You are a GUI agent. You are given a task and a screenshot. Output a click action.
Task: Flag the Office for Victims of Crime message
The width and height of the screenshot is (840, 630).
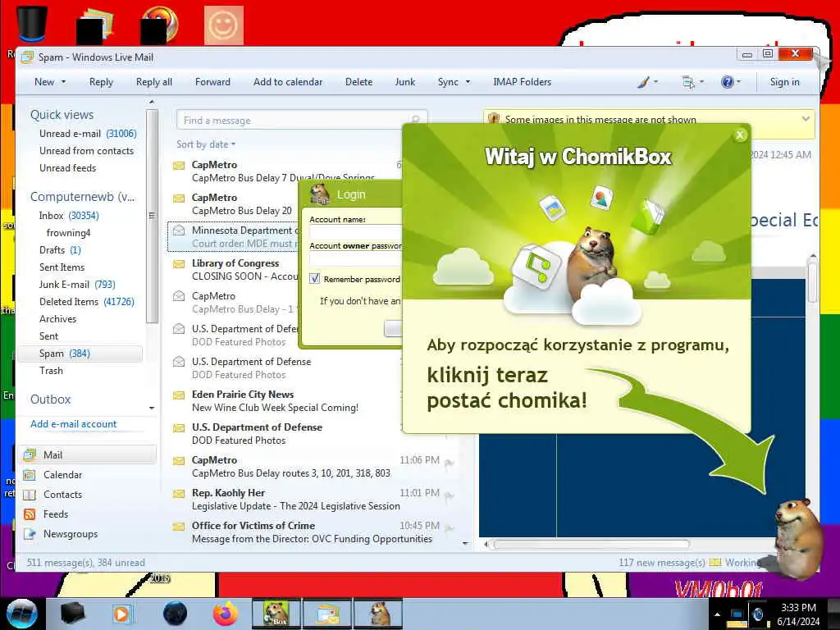pyautogui.click(x=449, y=529)
